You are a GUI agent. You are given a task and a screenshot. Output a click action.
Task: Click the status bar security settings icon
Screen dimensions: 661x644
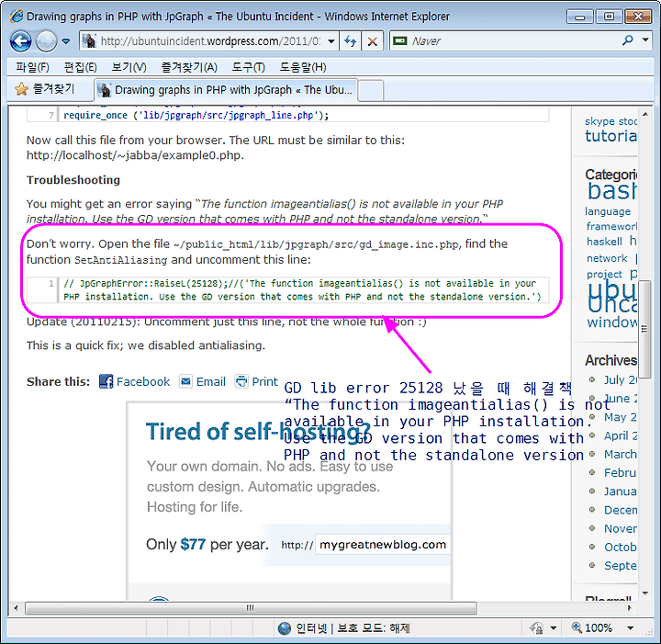[x=537, y=628]
